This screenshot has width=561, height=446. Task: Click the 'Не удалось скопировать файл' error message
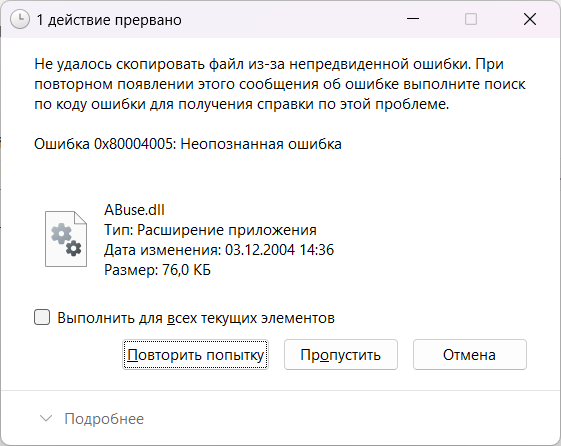coord(280,84)
